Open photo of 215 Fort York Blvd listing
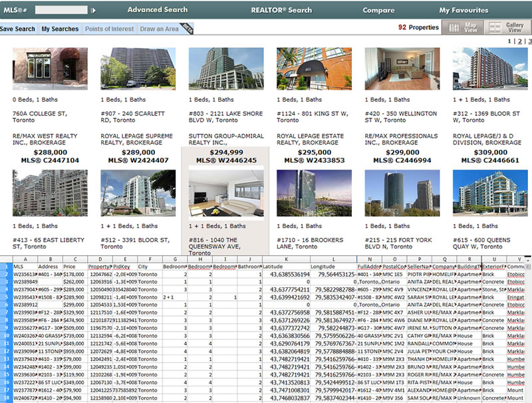 tap(402, 193)
